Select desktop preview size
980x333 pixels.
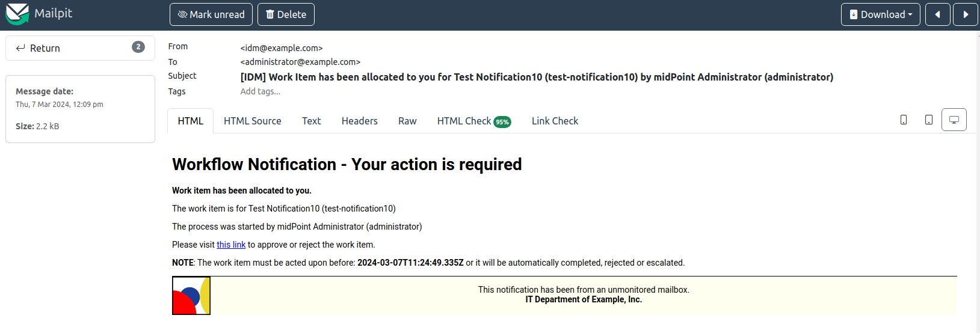click(954, 120)
